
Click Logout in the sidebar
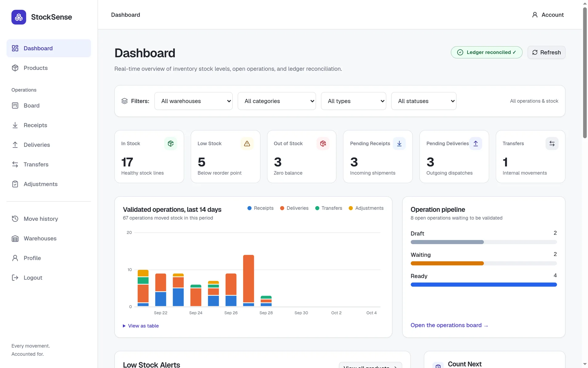[49, 278]
